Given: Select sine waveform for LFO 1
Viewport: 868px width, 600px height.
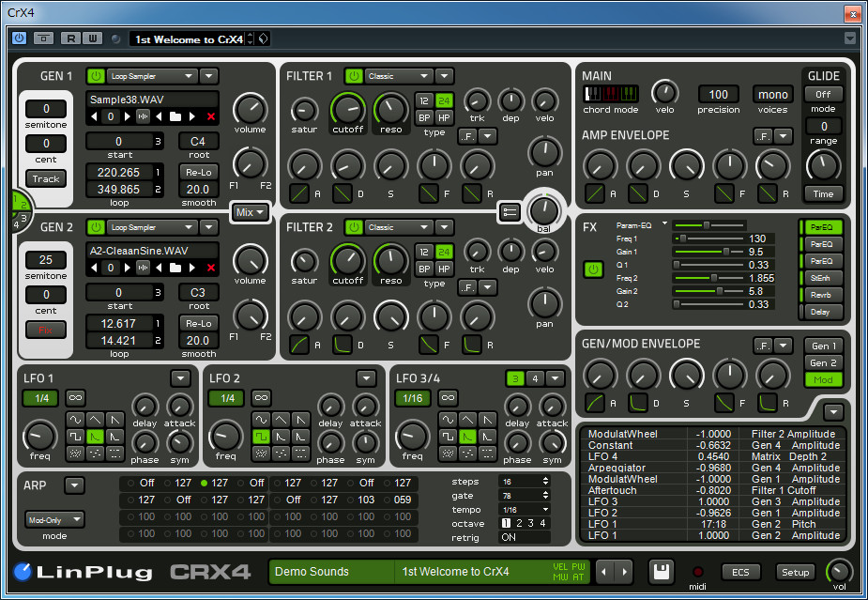Looking at the screenshot, I should tap(75, 420).
